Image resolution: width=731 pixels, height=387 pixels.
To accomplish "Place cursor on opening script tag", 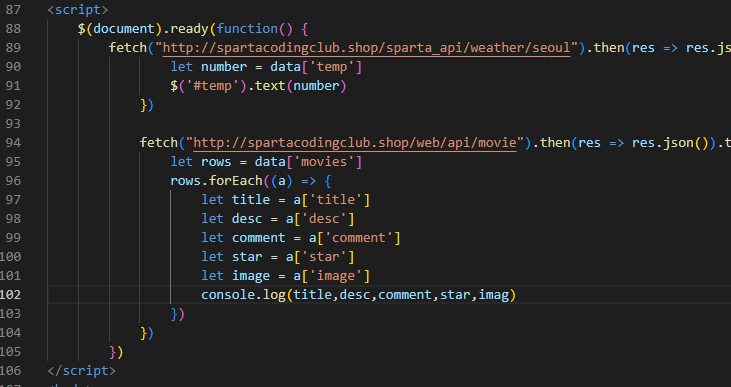I will 78,10.
